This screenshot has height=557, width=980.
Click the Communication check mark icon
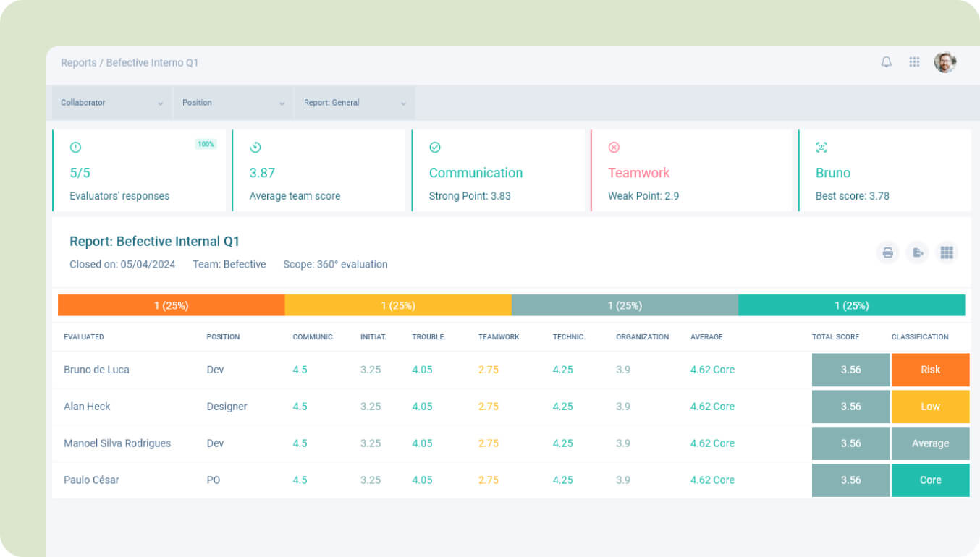click(x=434, y=148)
